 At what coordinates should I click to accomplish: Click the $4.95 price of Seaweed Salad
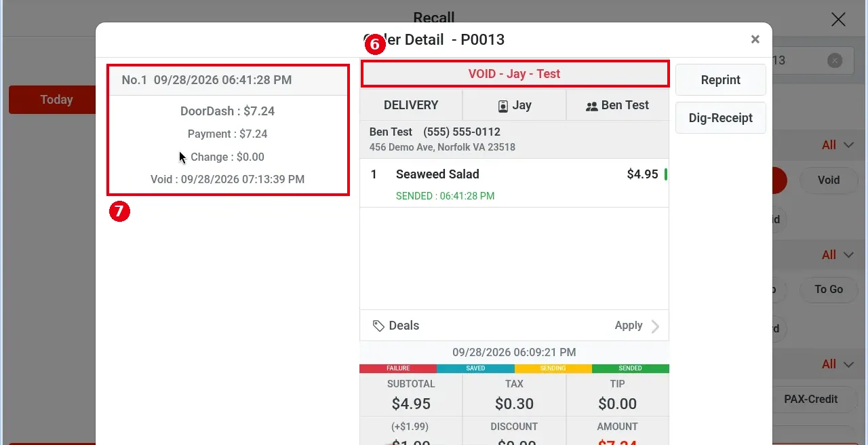pyautogui.click(x=642, y=174)
